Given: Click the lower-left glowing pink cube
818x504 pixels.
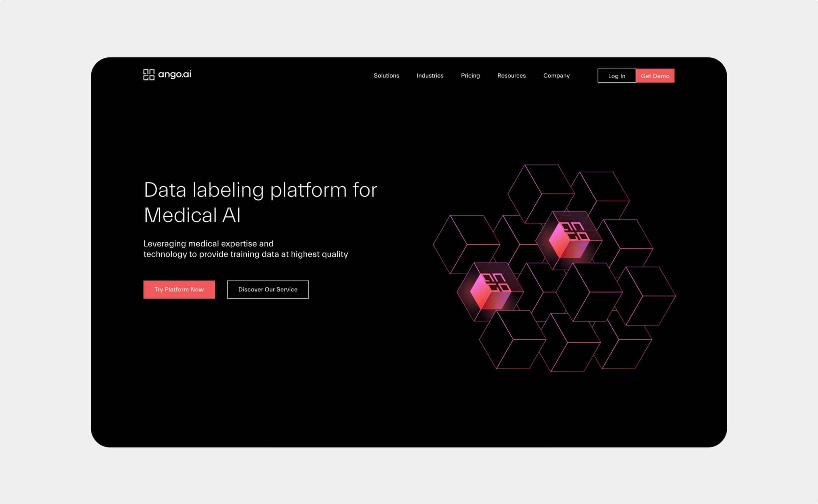Looking at the screenshot, I should click(490, 291).
